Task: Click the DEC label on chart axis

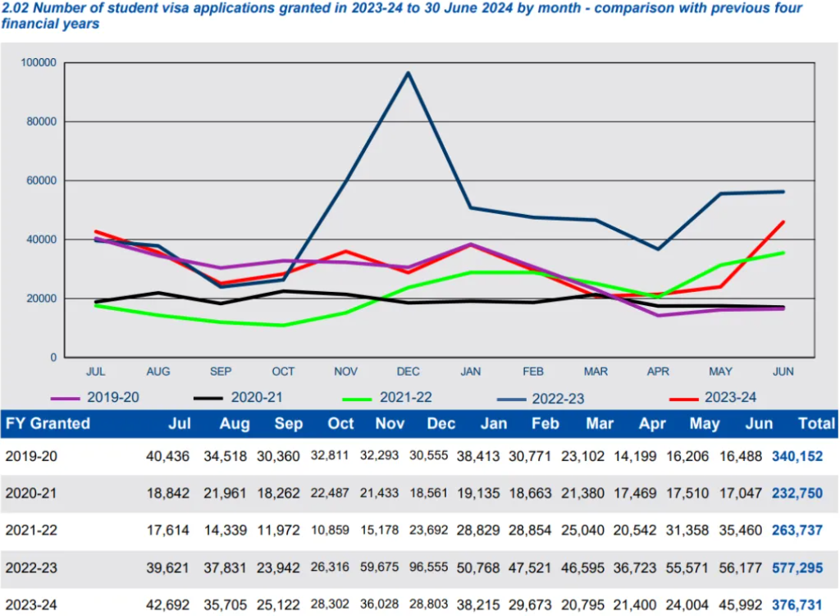Action: coord(408,372)
